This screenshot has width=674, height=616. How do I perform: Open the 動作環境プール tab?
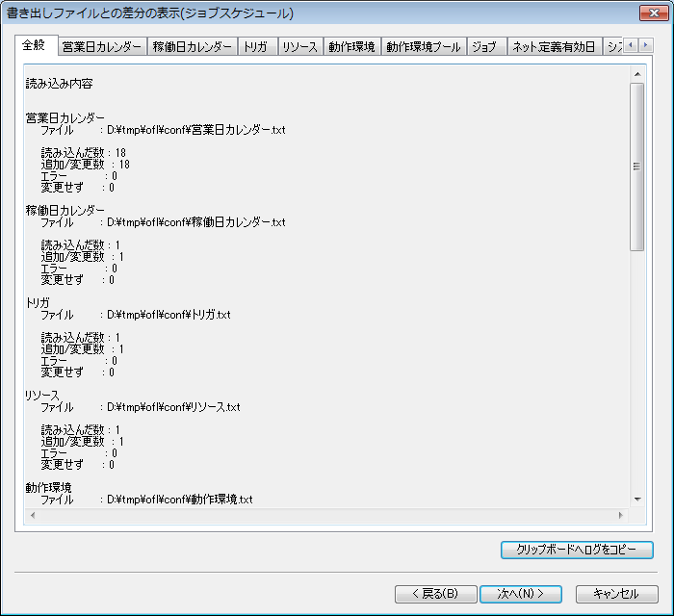[x=424, y=46]
